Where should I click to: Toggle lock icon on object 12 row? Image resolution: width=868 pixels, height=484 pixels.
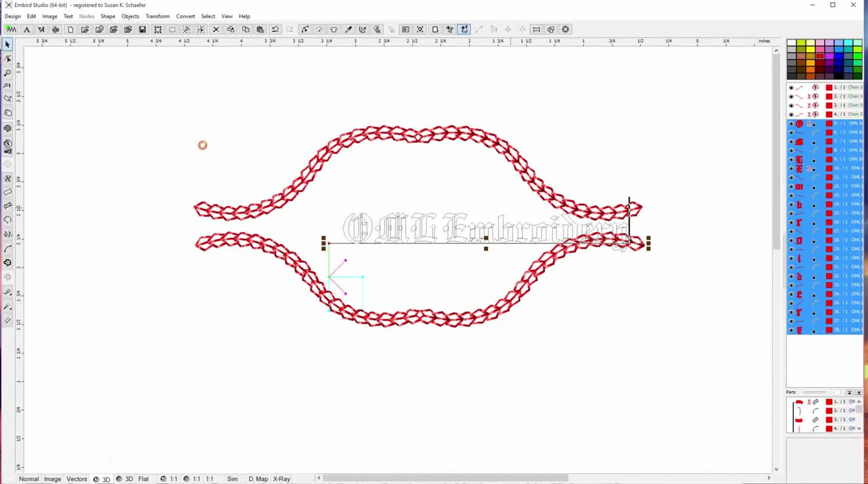(x=814, y=187)
